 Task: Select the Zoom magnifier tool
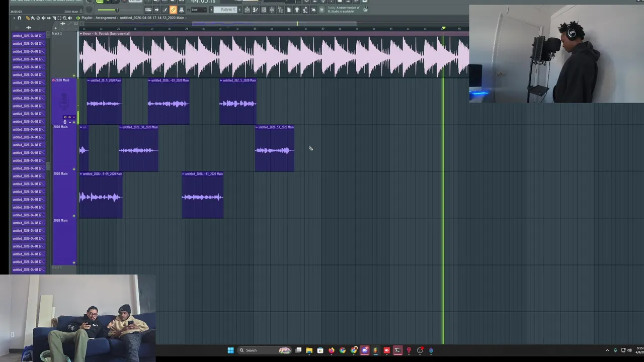pyautogui.click(x=64, y=18)
